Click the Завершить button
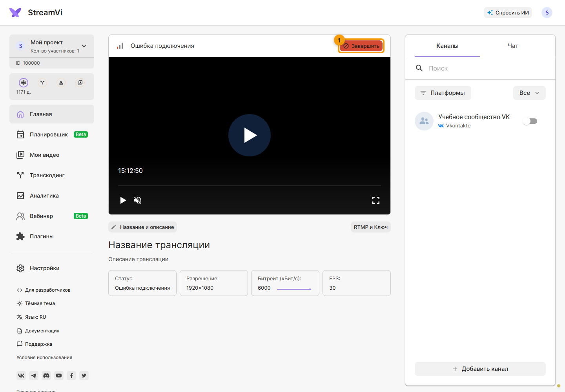This screenshot has height=392, width=565. click(x=361, y=46)
